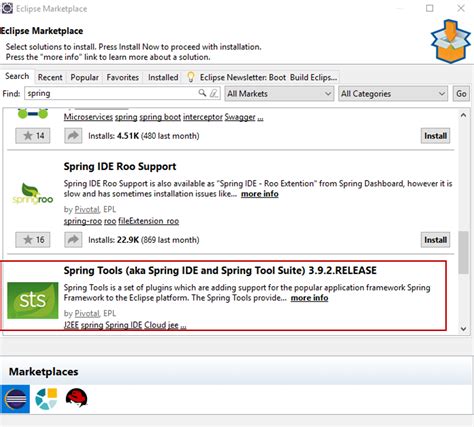
Task: Click the interceptor tag link
Action: [x=203, y=117]
